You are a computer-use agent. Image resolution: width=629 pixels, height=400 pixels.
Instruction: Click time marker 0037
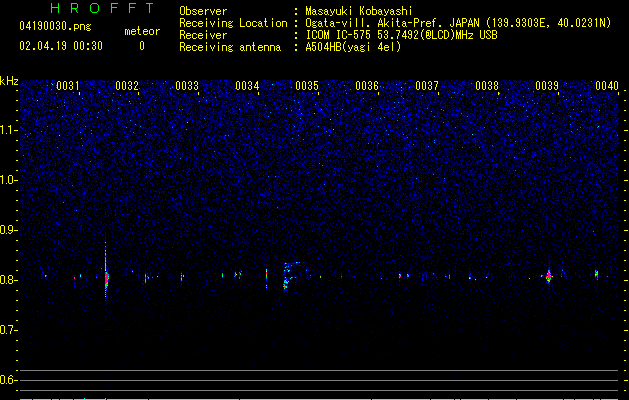[427, 86]
